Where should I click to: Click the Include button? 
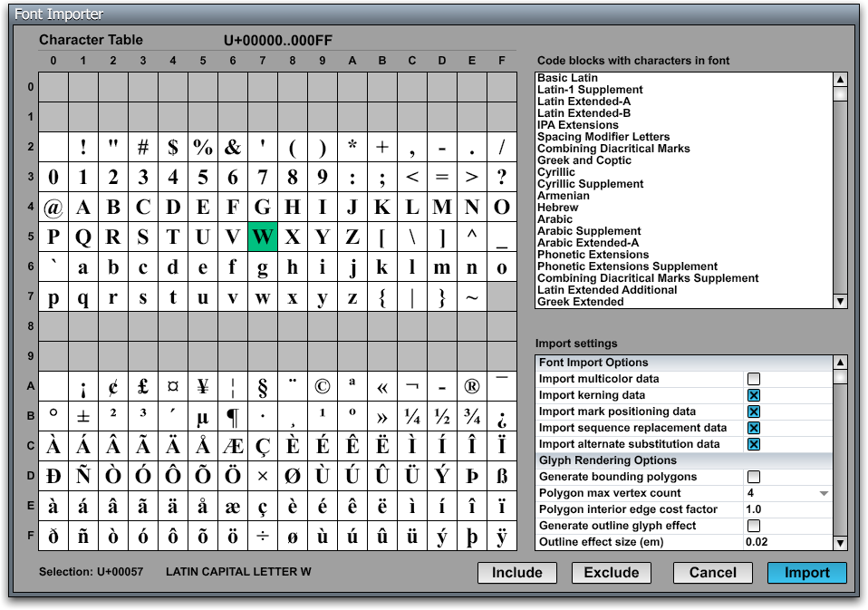click(517, 572)
